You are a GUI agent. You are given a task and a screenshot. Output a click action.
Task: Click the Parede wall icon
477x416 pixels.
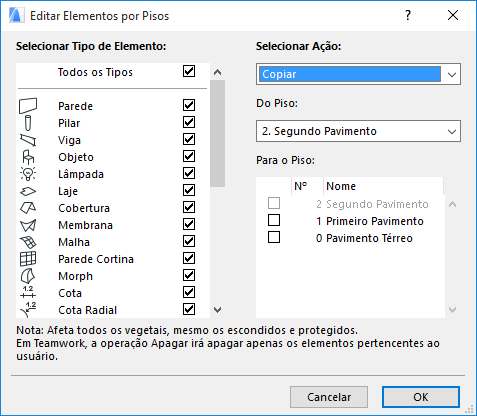click(x=28, y=106)
